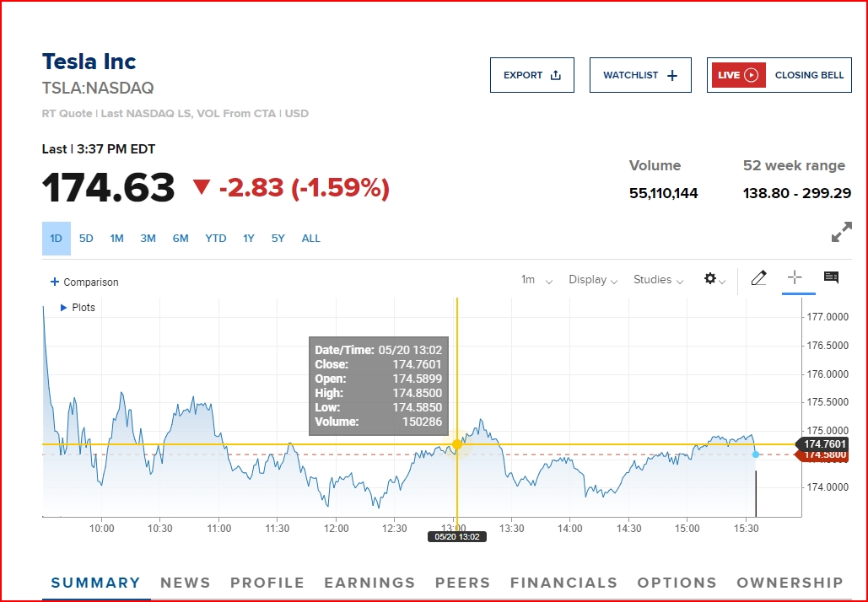Open chart settings gear icon
This screenshot has height=602, width=868.
[x=710, y=278]
